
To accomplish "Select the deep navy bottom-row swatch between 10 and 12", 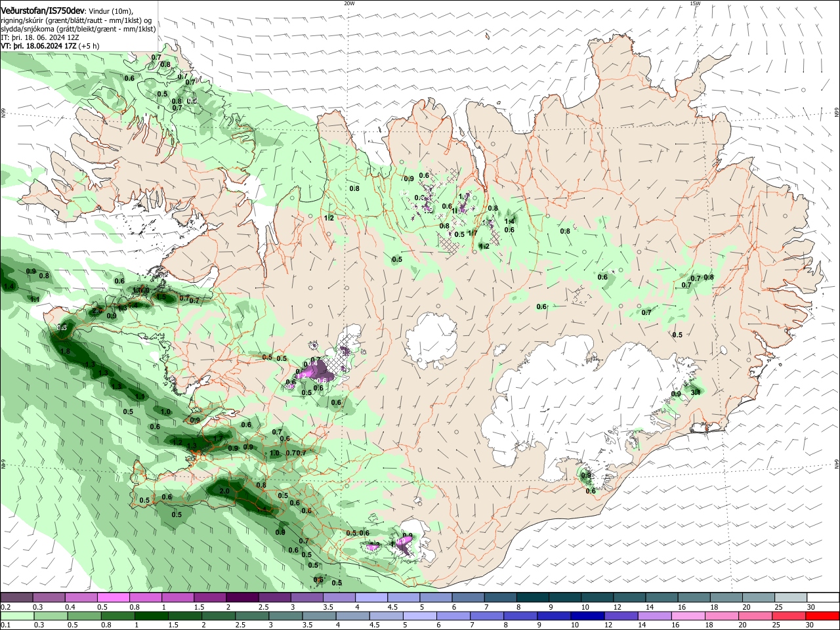I will coord(587,616).
